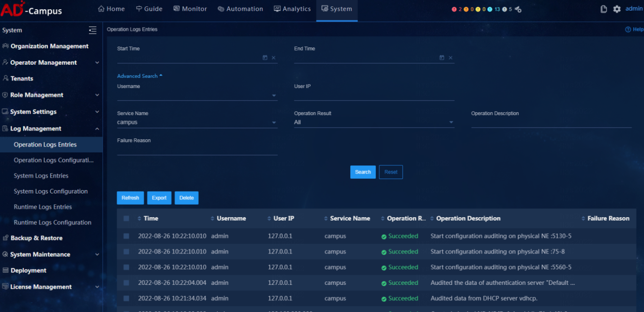Click the Refresh button

click(x=130, y=198)
